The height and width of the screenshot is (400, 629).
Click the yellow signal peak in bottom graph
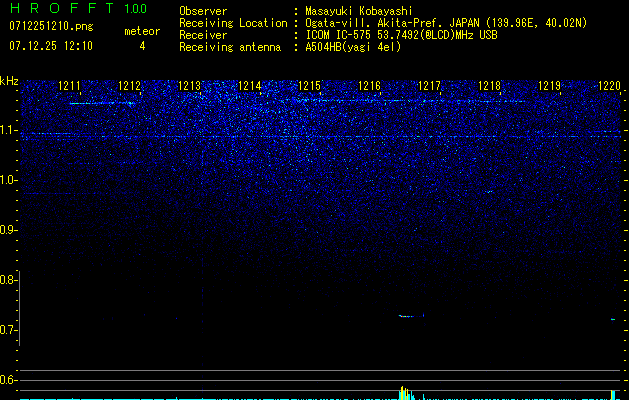[x=405, y=393]
